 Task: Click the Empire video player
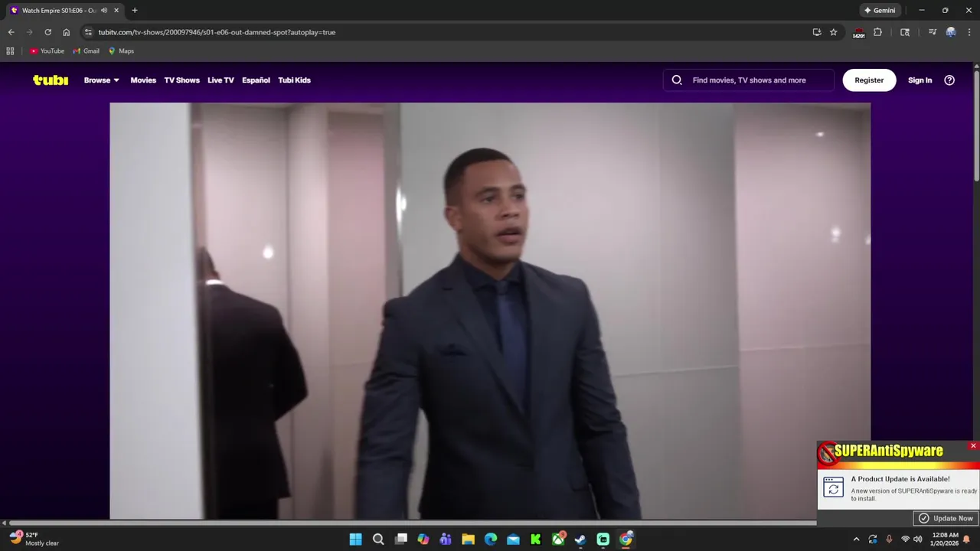[x=490, y=311]
